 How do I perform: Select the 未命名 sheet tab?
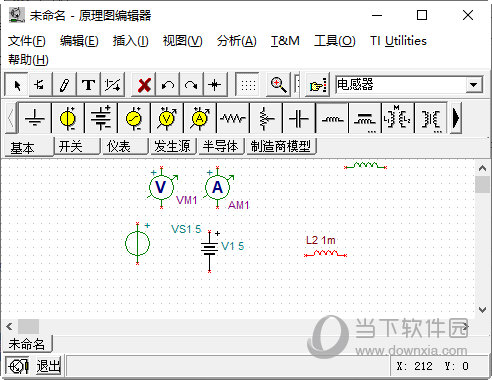pos(28,344)
